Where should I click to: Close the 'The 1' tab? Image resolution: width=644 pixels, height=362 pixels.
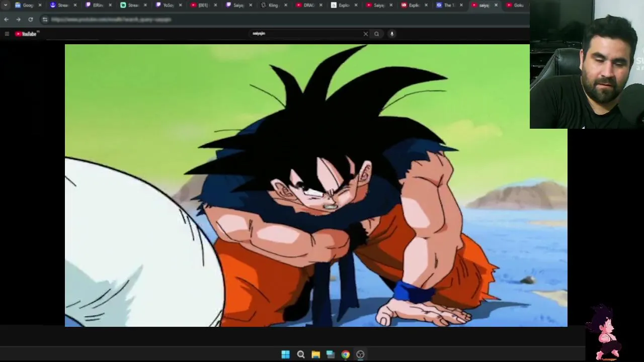[461, 5]
